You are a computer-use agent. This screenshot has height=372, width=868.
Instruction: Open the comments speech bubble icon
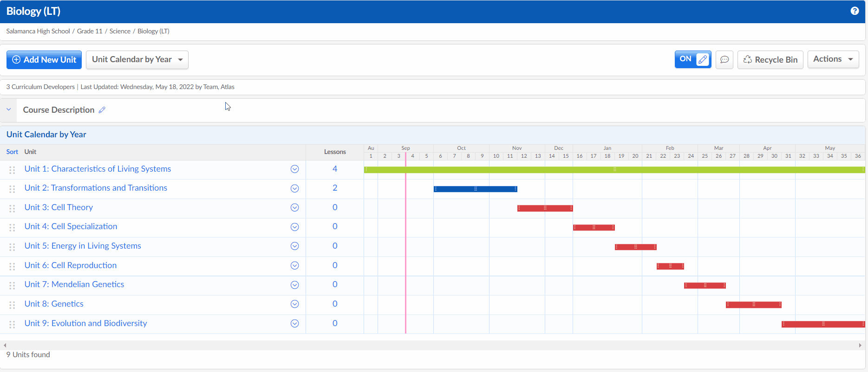(724, 60)
